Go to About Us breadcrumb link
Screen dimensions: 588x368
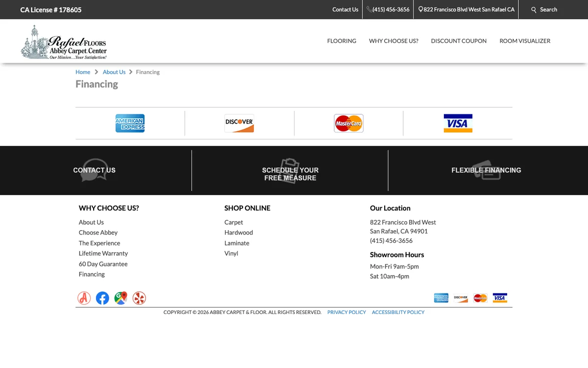(x=114, y=72)
